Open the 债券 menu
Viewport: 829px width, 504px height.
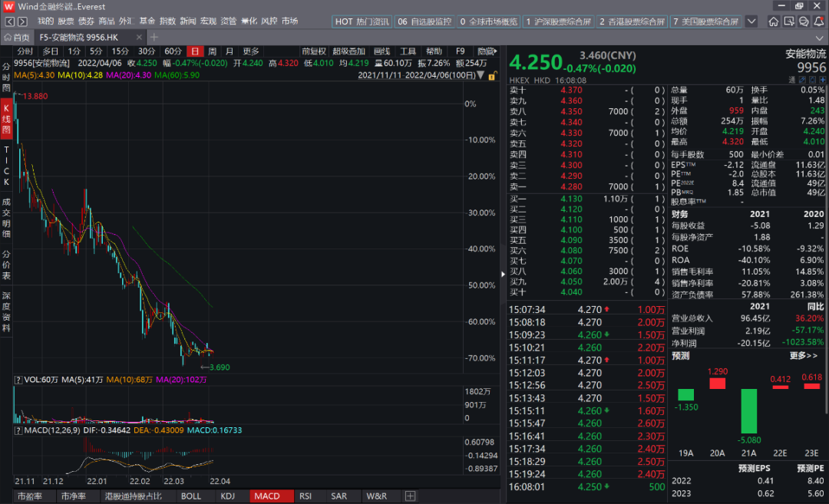tap(86, 21)
